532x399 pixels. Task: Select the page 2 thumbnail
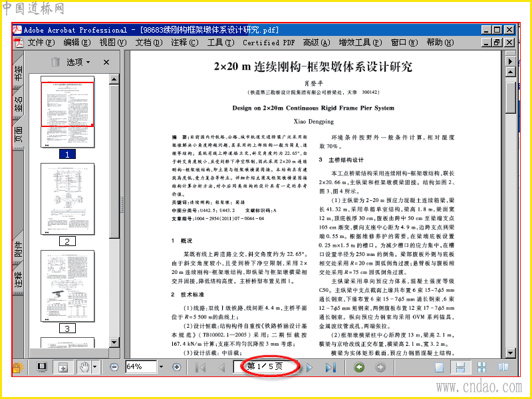68,199
